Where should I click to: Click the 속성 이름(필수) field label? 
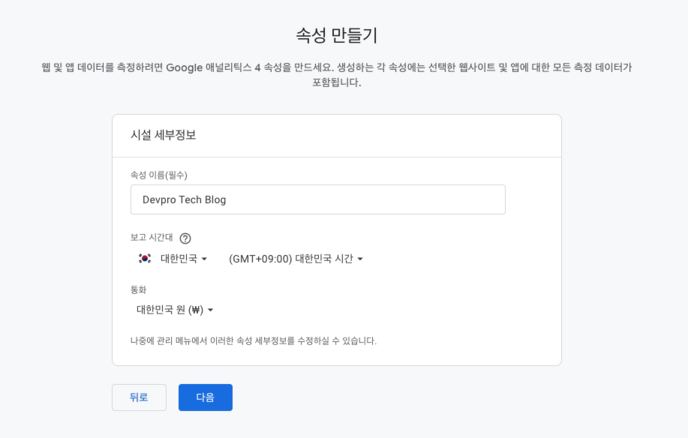159,175
